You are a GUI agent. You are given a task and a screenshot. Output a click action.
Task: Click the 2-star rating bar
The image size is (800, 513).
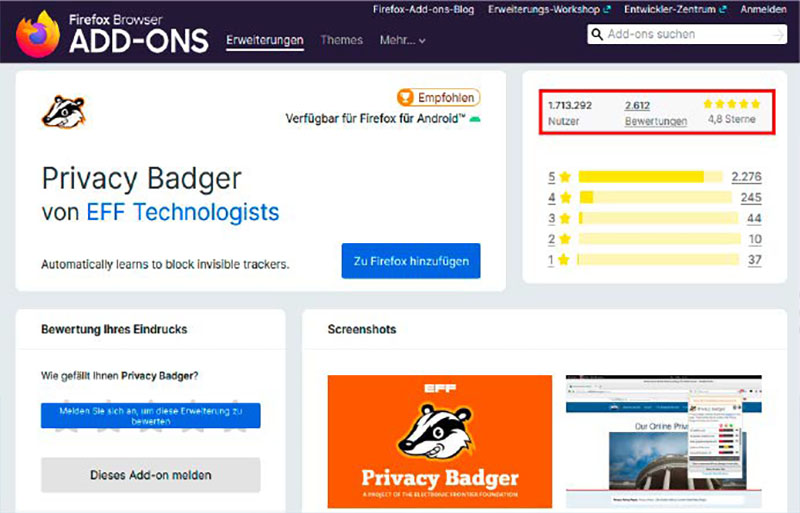(x=659, y=239)
